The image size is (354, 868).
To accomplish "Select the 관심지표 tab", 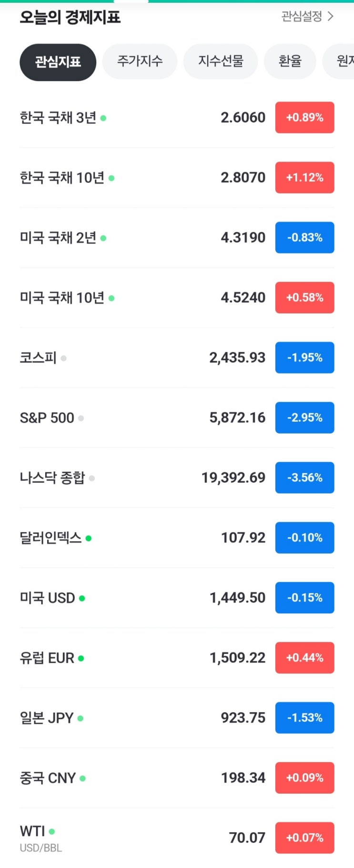I will (x=58, y=62).
